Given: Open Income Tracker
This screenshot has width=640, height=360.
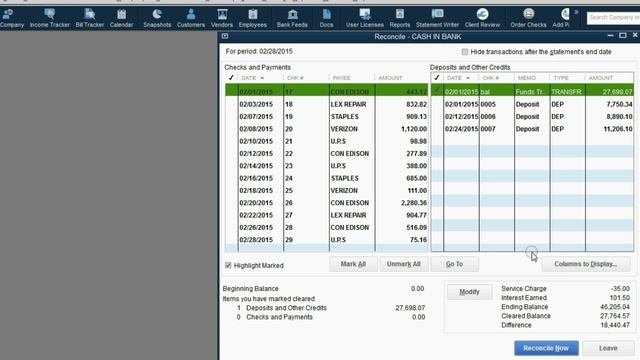Looking at the screenshot, I should (49, 18).
